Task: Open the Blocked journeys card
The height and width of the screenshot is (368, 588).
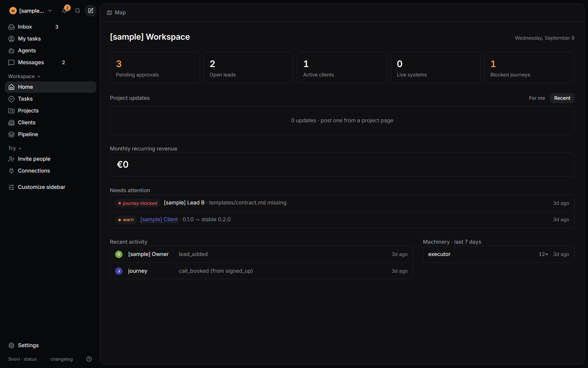Action: pyautogui.click(x=529, y=68)
